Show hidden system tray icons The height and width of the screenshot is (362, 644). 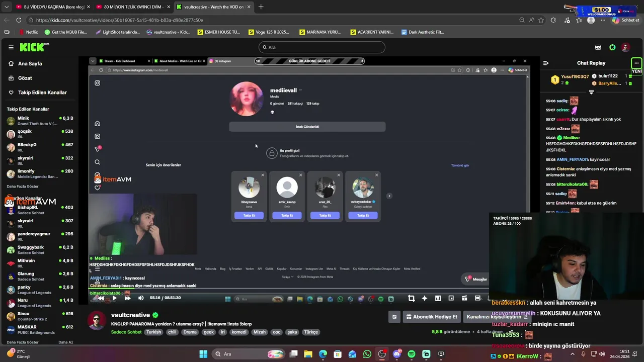tap(572, 354)
